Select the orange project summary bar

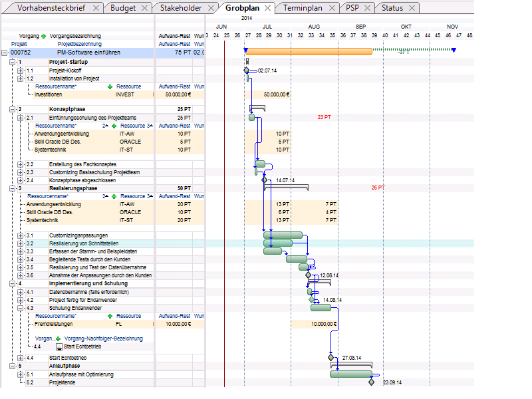[x=309, y=52]
